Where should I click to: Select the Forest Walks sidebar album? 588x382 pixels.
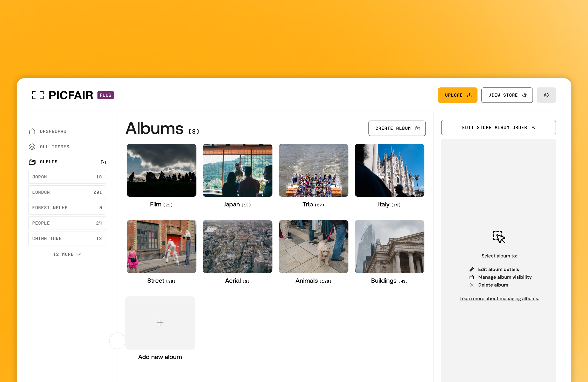(67, 208)
